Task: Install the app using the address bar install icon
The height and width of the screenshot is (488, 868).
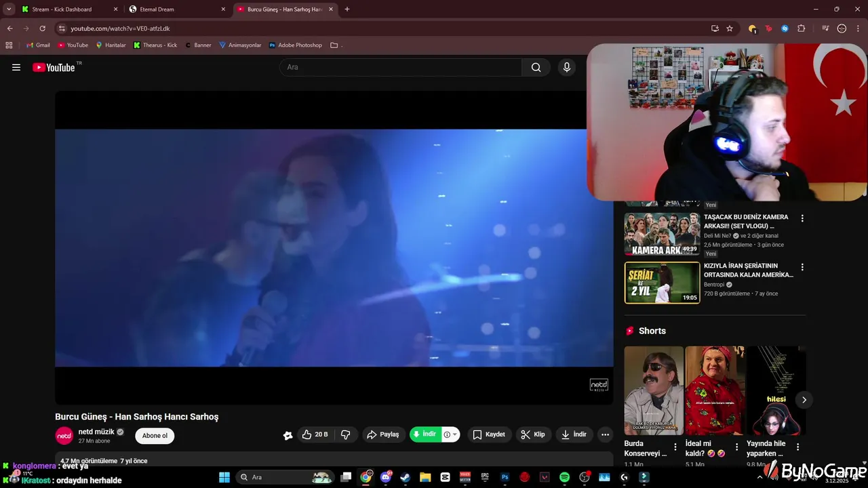Action: [x=715, y=28]
